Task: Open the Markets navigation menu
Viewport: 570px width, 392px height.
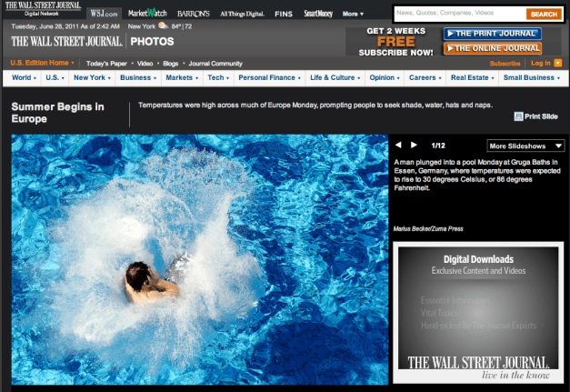Action: click(181, 78)
